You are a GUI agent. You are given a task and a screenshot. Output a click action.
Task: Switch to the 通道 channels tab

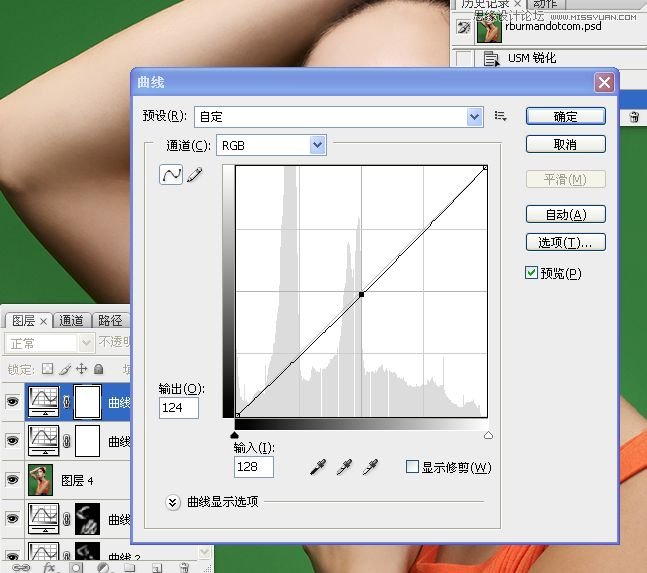click(x=71, y=321)
